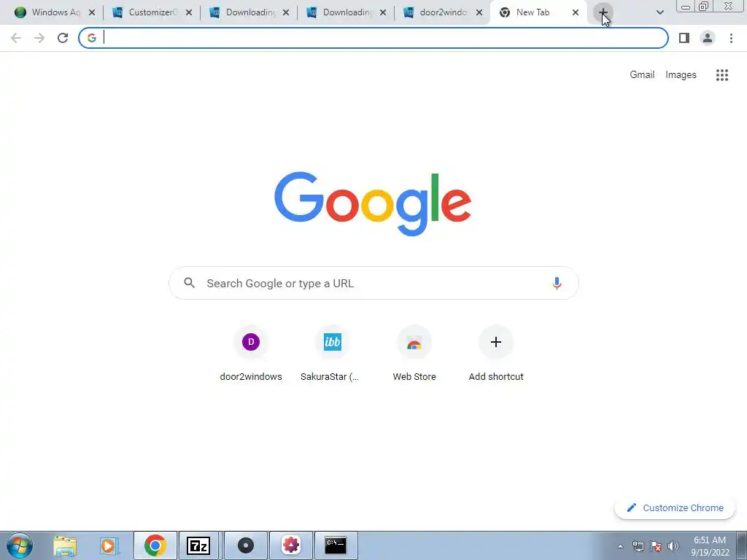The width and height of the screenshot is (747, 560).
Task: Click the Add shortcut plus tile
Action: (x=496, y=354)
